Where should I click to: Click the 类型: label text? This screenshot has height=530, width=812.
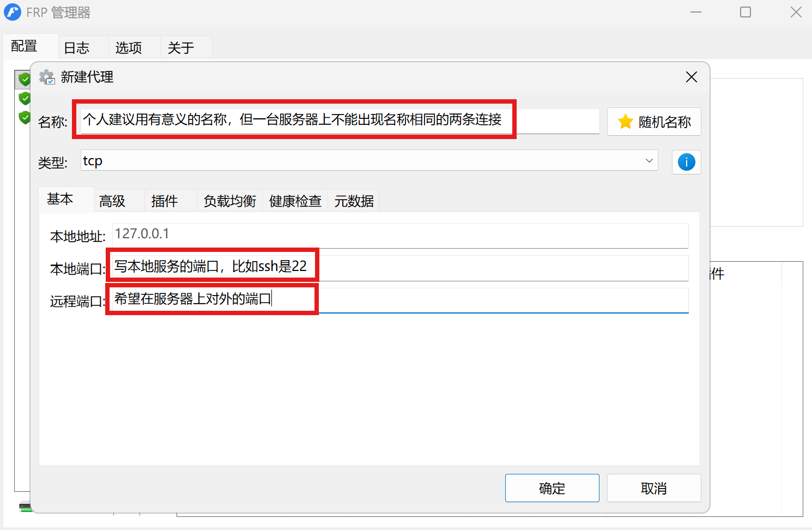point(53,162)
